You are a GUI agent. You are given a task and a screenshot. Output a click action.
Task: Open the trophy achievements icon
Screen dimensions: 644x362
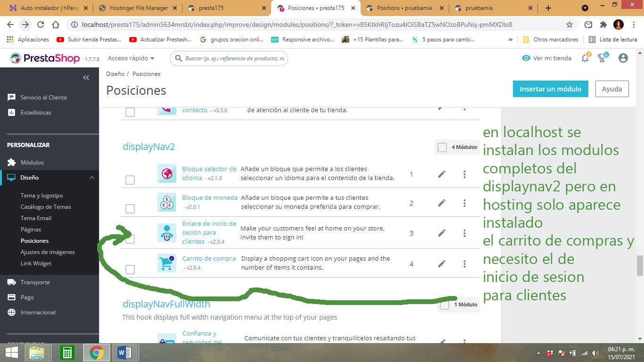pyautogui.click(x=602, y=58)
